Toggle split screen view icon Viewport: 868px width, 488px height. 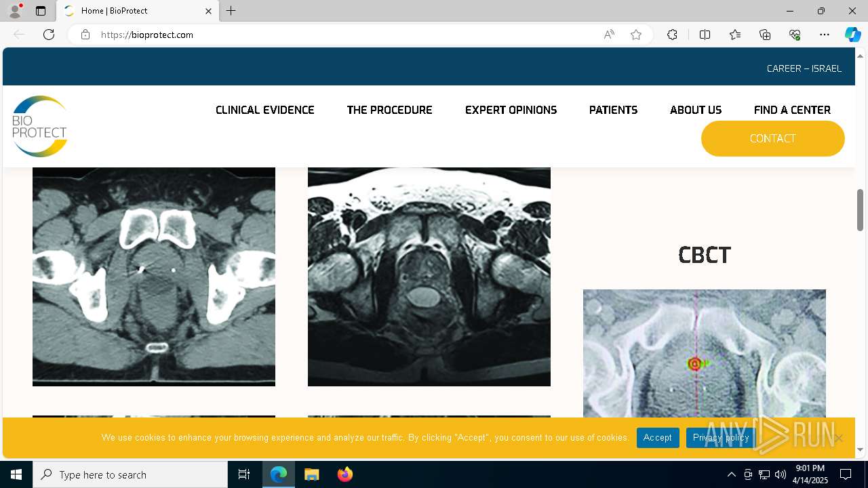[705, 35]
